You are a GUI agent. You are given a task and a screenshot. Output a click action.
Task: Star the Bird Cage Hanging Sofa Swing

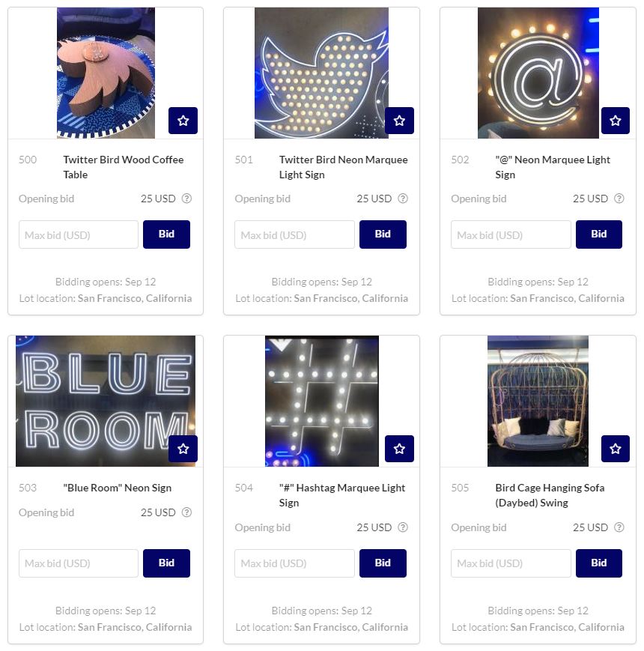[616, 449]
